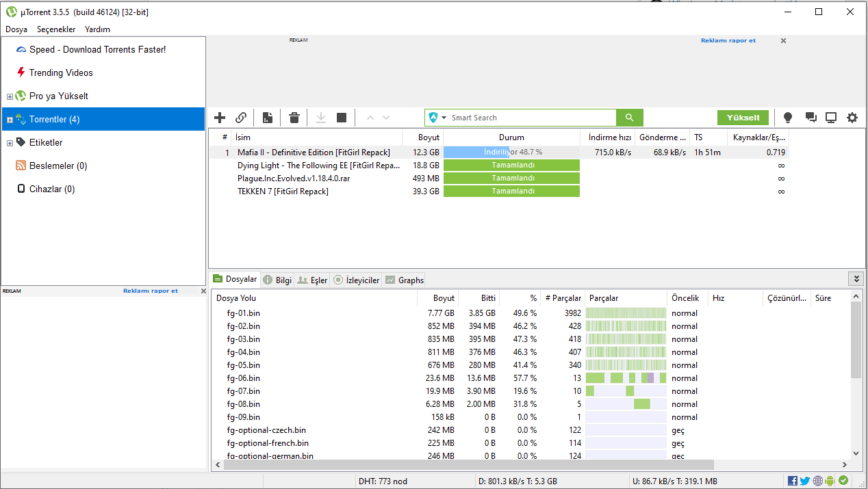Move torrent up the queue
The height and width of the screenshot is (489, 868).
tap(370, 118)
